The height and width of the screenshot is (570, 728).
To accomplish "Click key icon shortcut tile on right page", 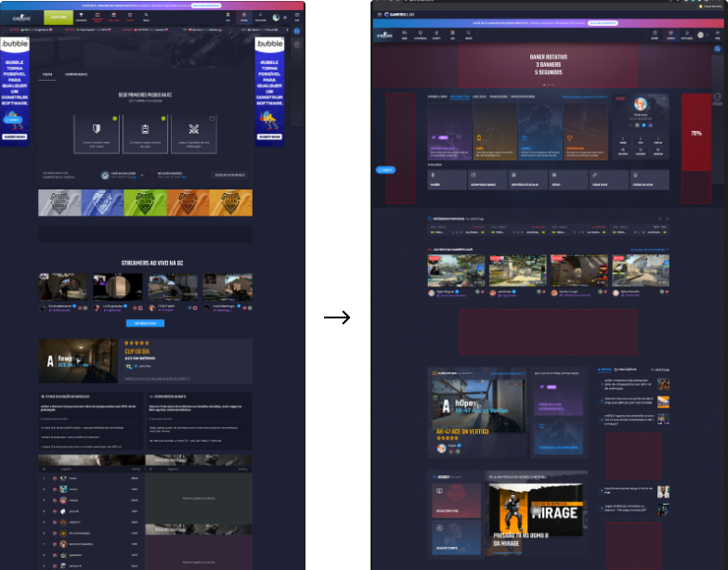I will click(x=608, y=180).
